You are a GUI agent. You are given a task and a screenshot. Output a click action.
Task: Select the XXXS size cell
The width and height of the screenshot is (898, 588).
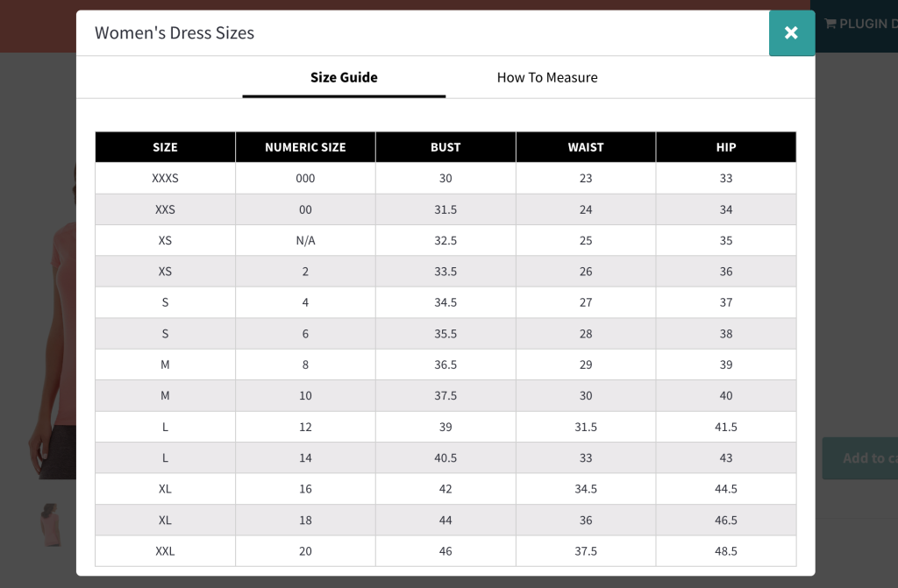pyautogui.click(x=165, y=178)
